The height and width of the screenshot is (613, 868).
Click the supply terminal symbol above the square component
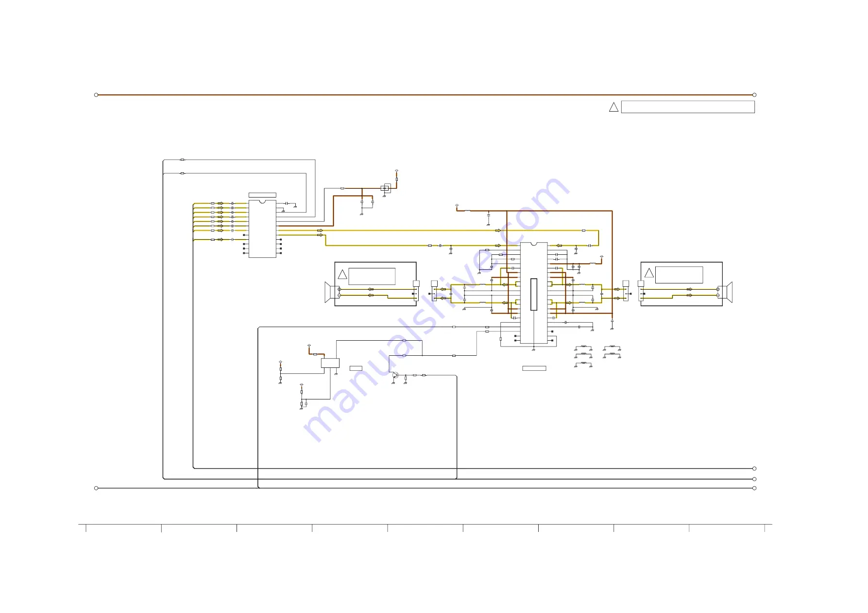tap(397, 171)
